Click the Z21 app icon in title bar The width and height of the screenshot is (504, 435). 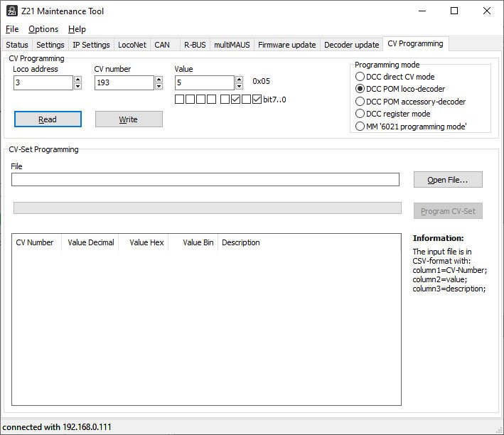tap(12, 11)
